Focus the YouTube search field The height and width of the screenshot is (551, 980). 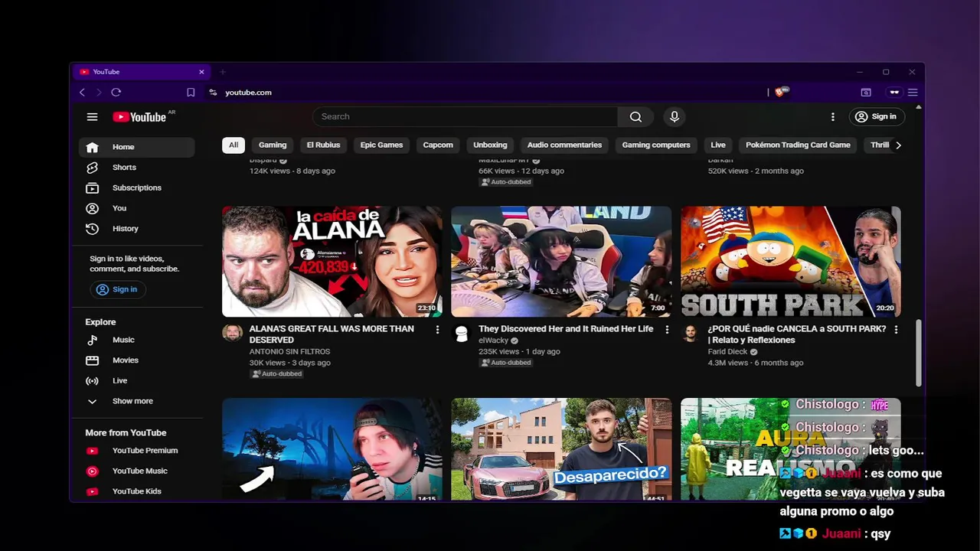tap(465, 116)
